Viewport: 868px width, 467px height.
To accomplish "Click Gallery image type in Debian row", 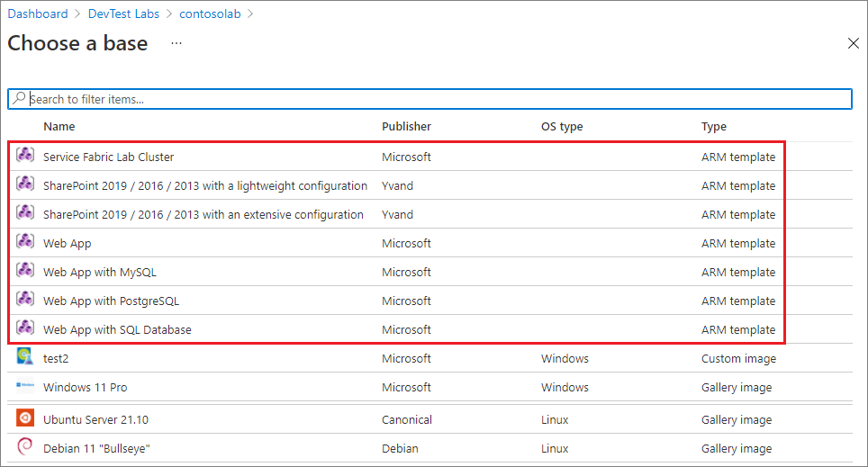I will (x=737, y=449).
